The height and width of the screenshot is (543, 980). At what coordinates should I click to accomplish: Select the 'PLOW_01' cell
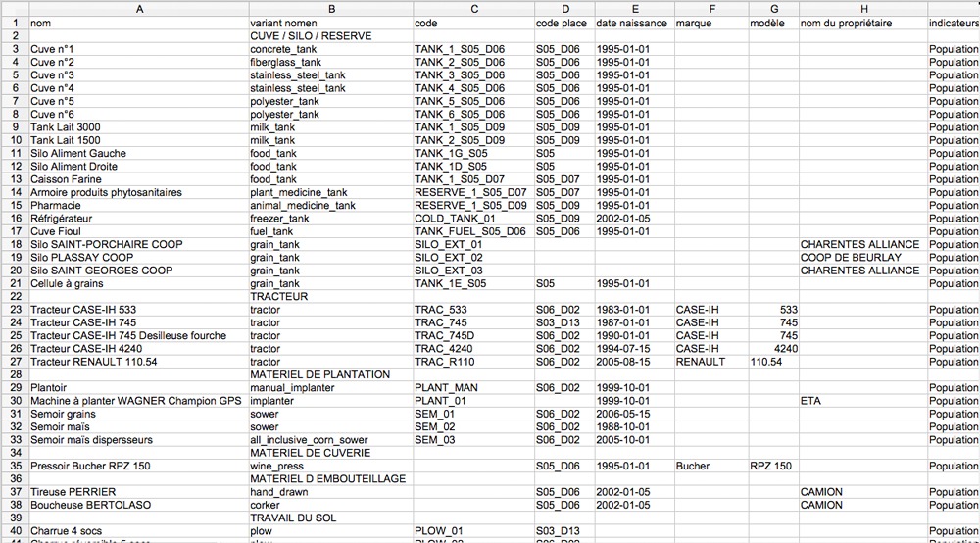[x=473, y=531]
